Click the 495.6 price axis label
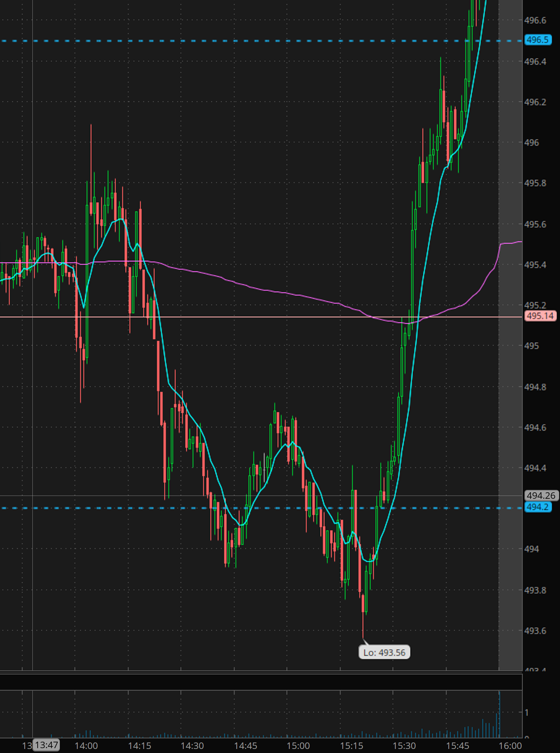Image resolution: width=560 pixels, height=753 pixels. pos(535,224)
